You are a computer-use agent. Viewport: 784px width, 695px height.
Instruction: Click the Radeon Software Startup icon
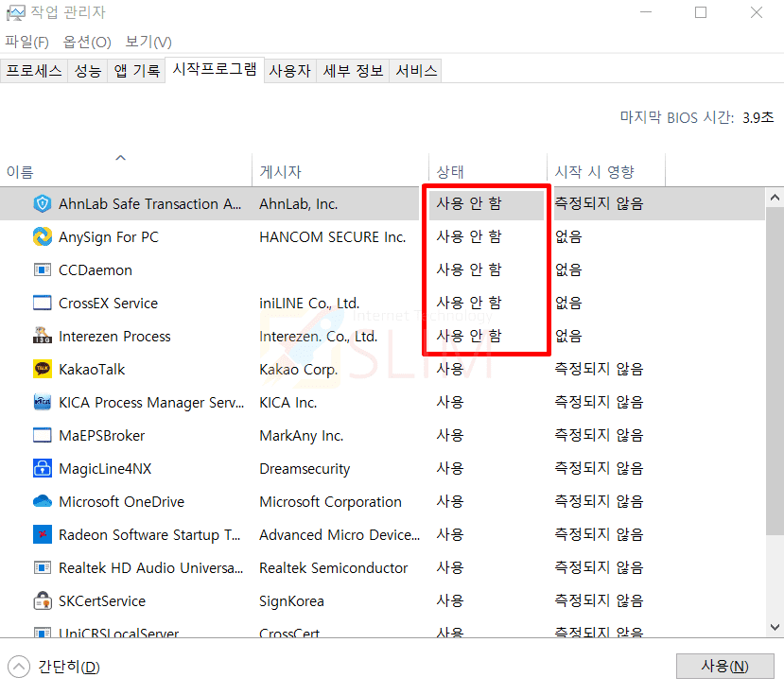coord(43,534)
